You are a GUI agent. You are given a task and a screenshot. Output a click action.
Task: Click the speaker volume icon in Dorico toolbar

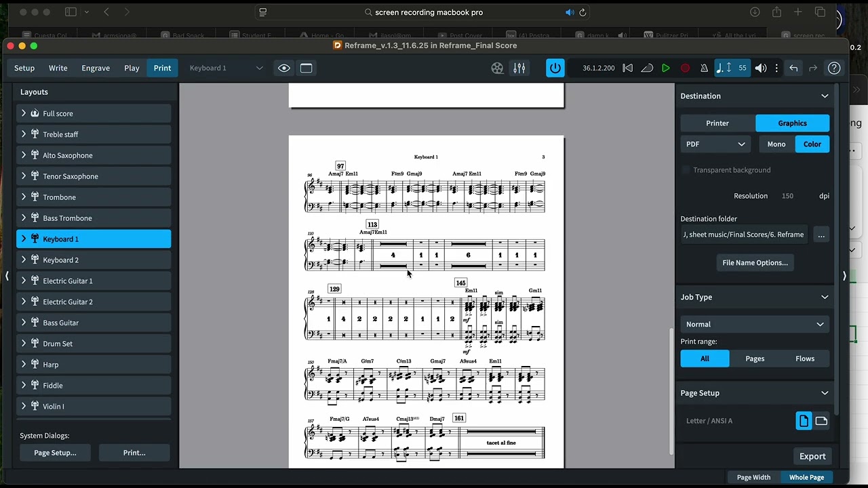[761, 68]
